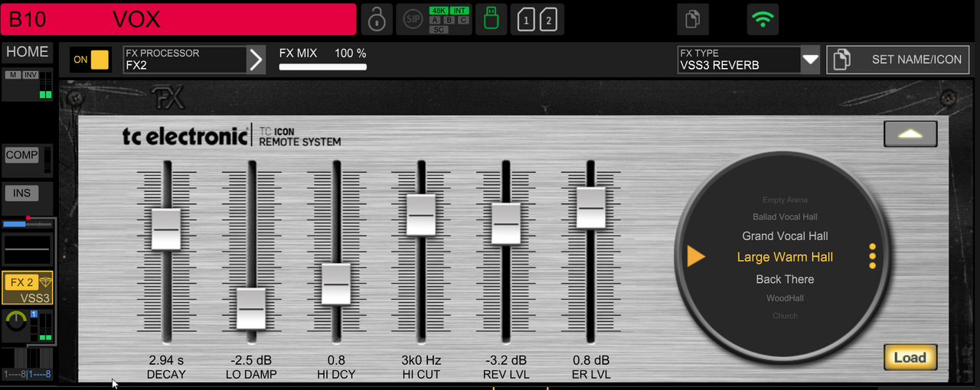
Task: Click the 48K sample rate indicator
Action: (x=439, y=10)
